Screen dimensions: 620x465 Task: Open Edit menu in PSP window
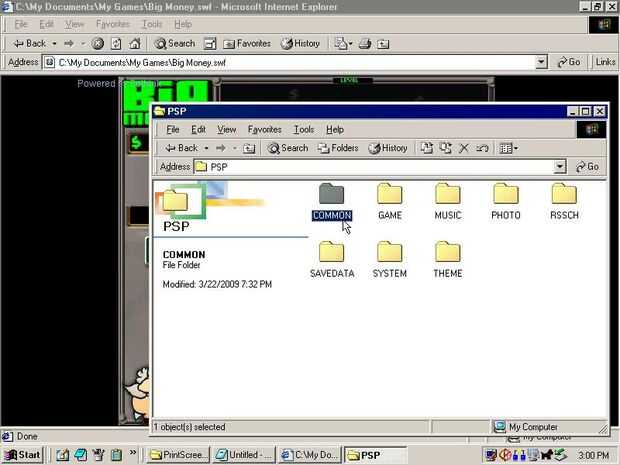(x=198, y=130)
